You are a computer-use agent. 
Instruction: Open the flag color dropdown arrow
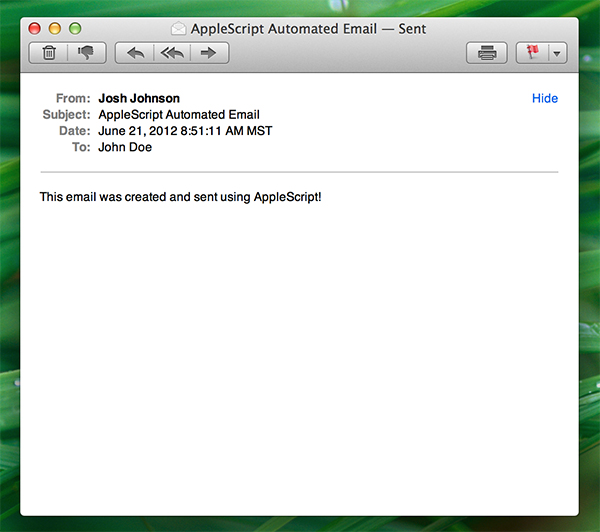(x=558, y=53)
